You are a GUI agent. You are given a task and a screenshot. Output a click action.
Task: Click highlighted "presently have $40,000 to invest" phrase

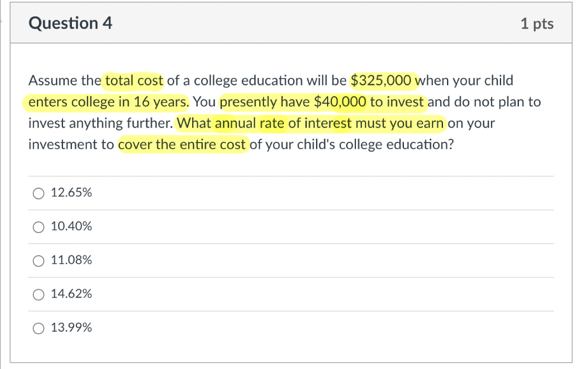322,102
